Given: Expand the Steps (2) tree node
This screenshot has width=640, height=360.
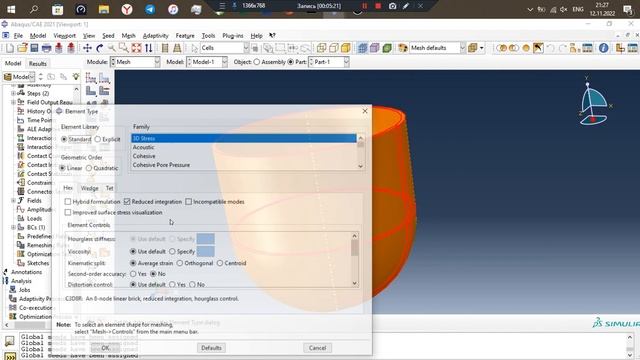Looking at the screenshot, I should click(13, 93).
